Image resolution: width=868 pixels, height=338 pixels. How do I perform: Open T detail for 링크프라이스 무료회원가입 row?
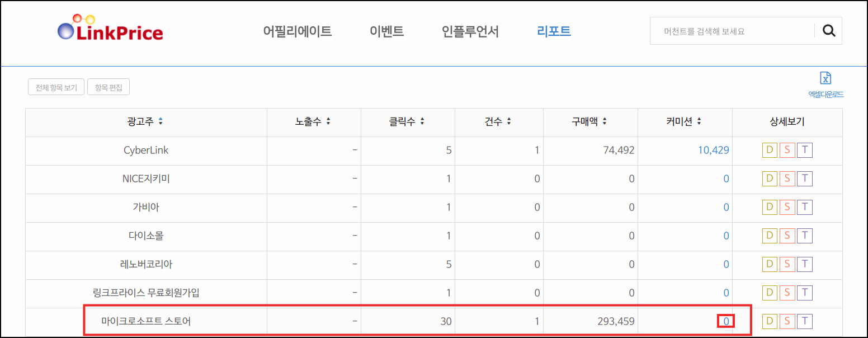coord(805,293)
